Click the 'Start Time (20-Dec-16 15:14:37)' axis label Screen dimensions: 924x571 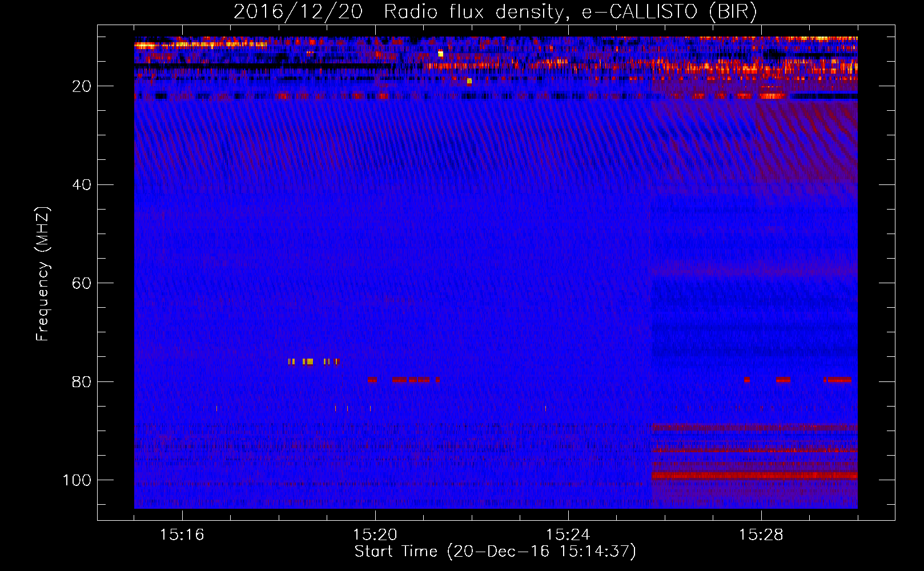[x=495, y=552]
